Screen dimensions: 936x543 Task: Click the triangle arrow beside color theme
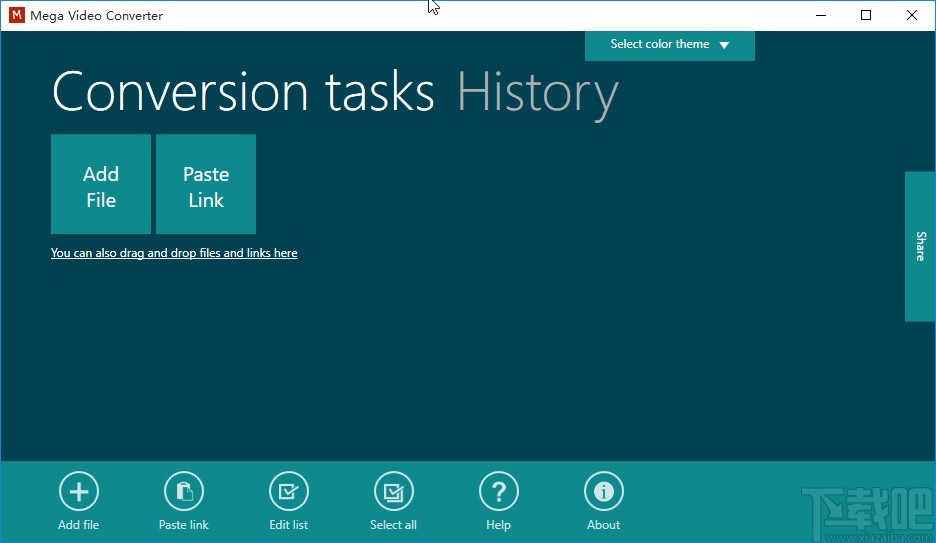725,45
